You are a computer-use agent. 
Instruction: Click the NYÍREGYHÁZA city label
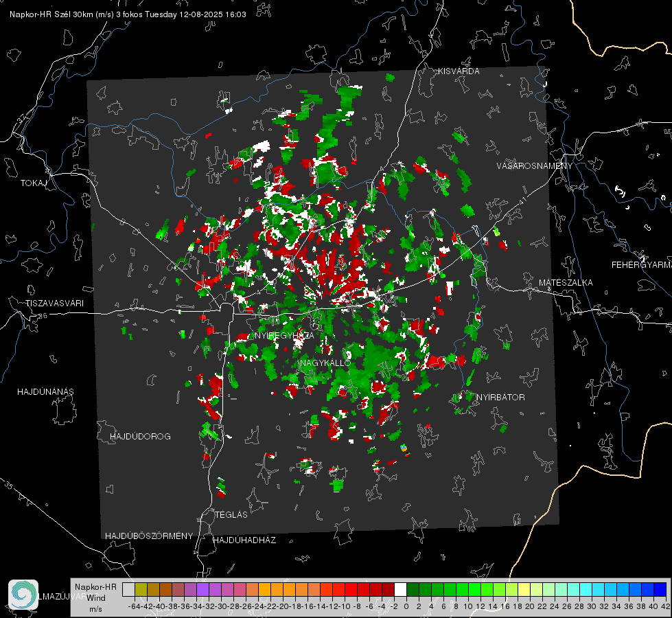pyautogui.click(x=284, y=335)
